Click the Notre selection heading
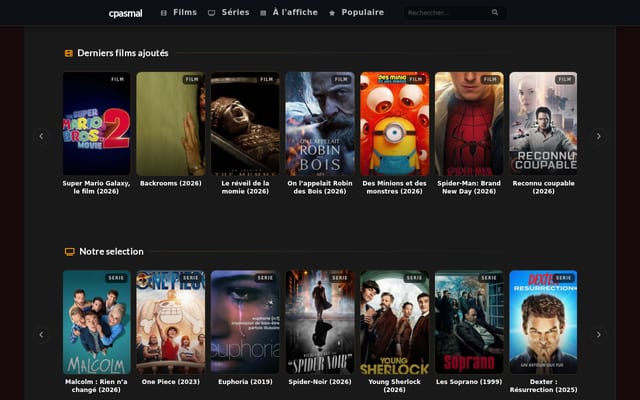The height and width of the screenshot is (400, 640). coord(111,252)
